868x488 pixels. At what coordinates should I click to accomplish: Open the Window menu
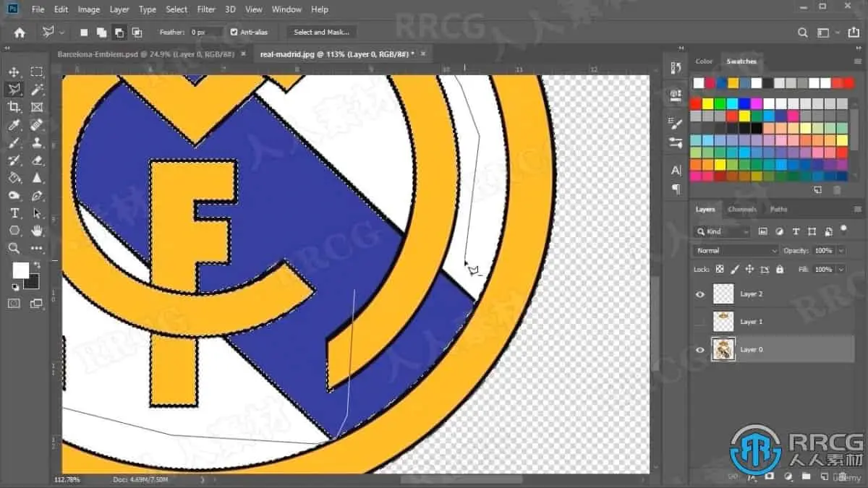[286, 9]
